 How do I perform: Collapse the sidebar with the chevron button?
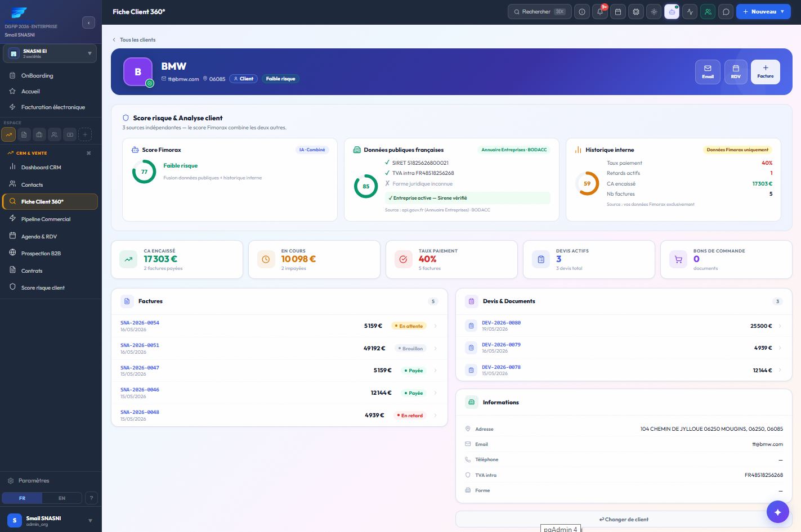[x=88, y=22]
